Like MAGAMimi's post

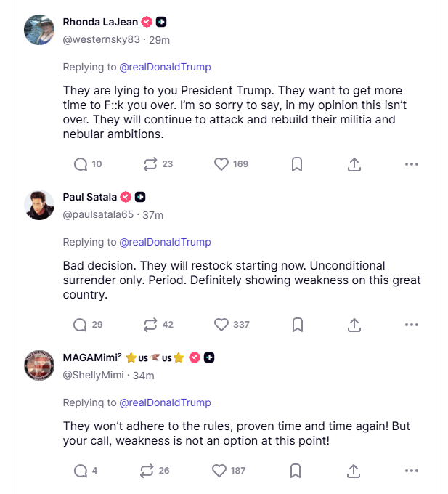click(x=219, y=471)
